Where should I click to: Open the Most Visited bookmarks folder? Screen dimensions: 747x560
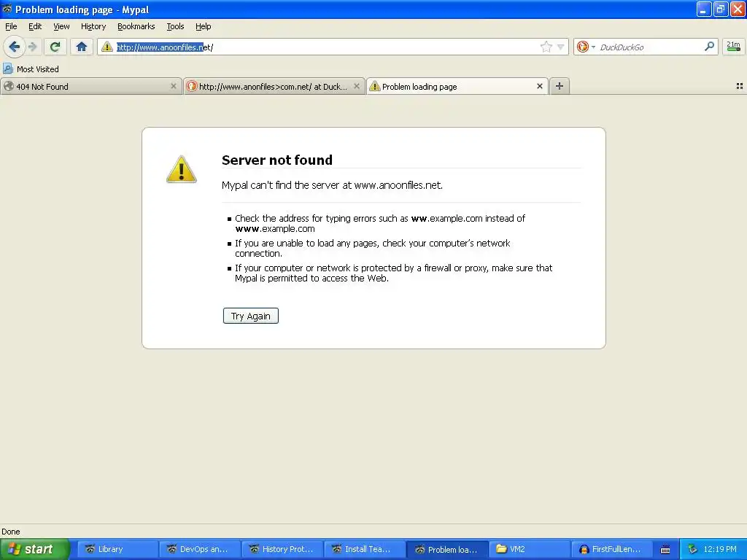(x=31, y=69)
